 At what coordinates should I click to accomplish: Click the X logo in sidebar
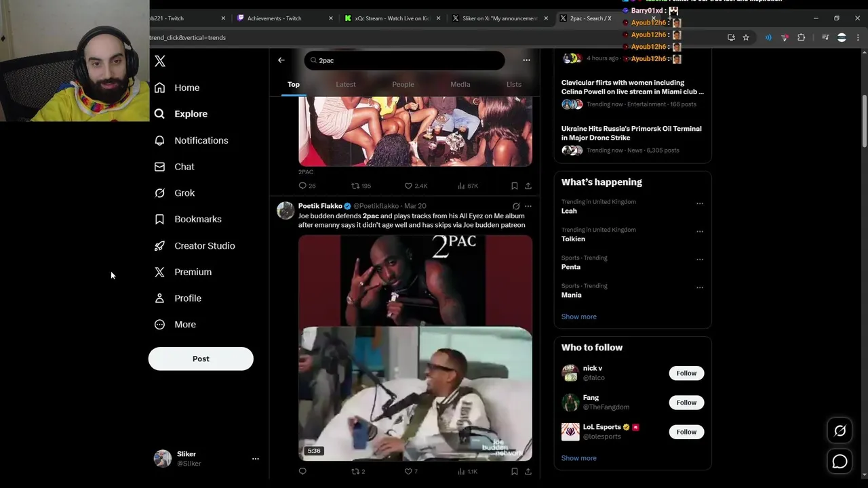(160, 61)
